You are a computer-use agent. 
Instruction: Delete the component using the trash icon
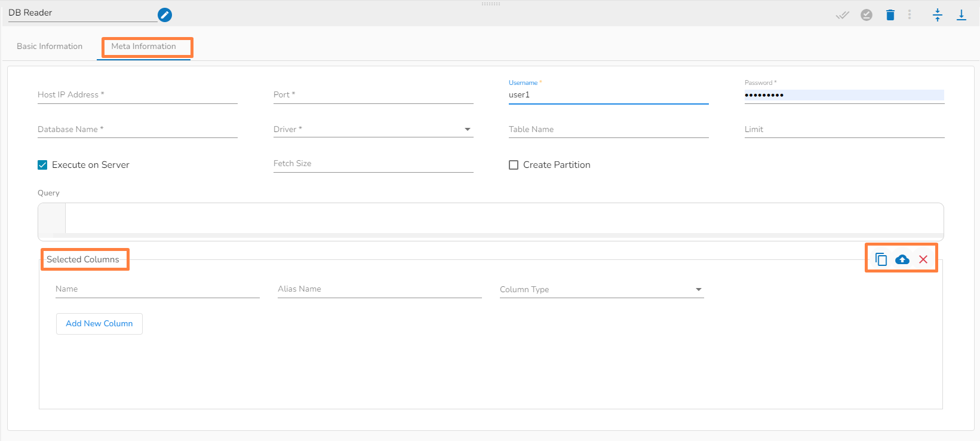(x=890, y=15)
